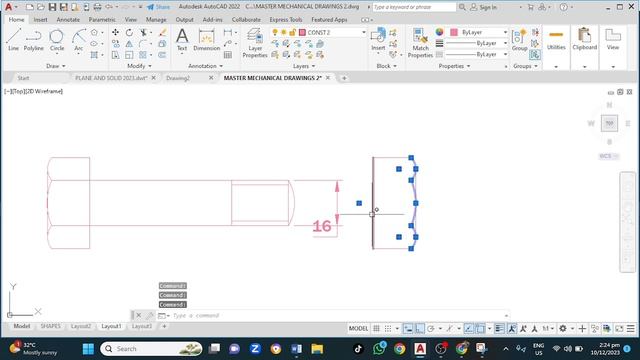This screenshot has width=640, height=360.
Task: Switch to PLANE AND SOLID 2023 drawing tab
Action: coord(111,78)
